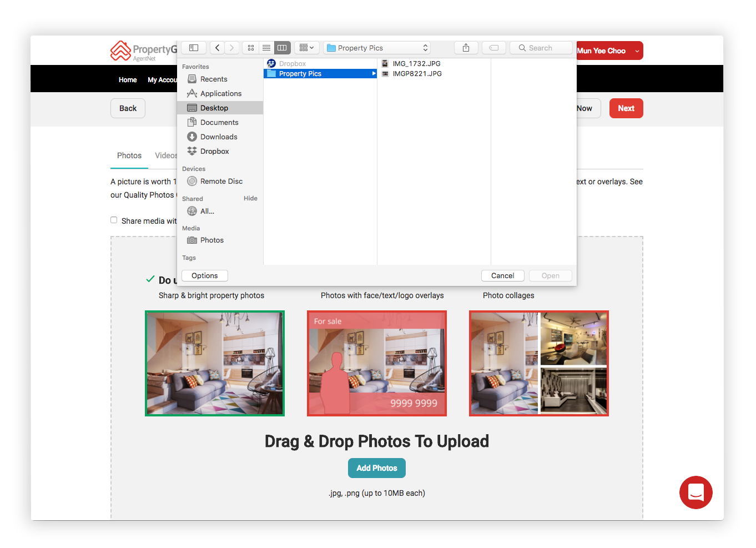The image size is (756, 548).
Task: Click the Share icon in dialog toolbar
Action: click(466, 48)
